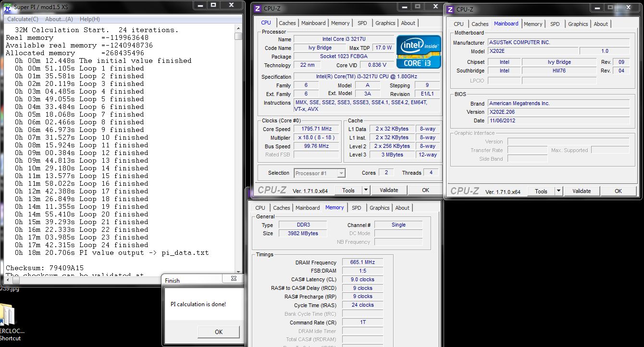Screen dimensions: 644x347
Task: Open Graphics tab in DRAM timings window
Action: [380, 208]
